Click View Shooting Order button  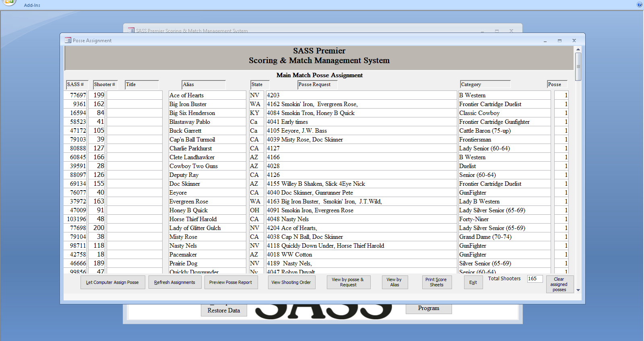[x=291, y=282]
